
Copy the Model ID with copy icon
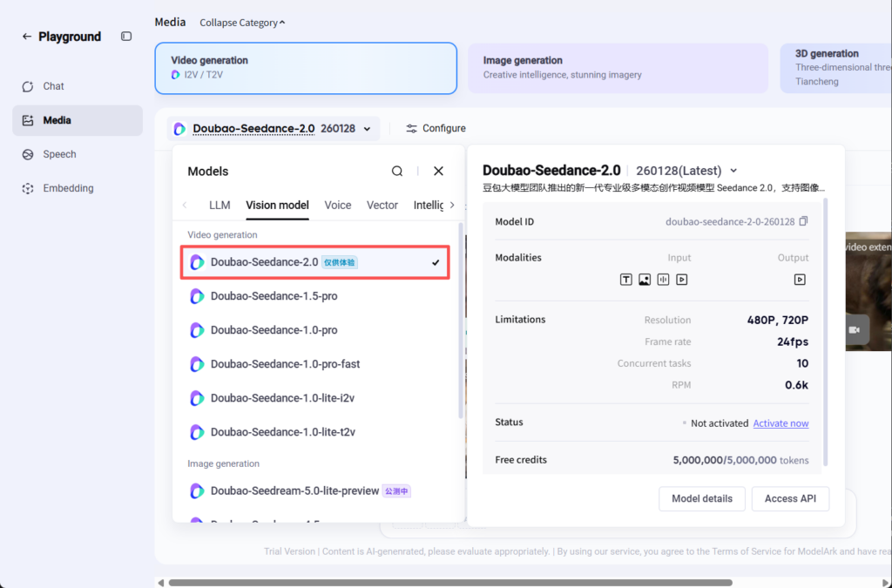point(803,221)
